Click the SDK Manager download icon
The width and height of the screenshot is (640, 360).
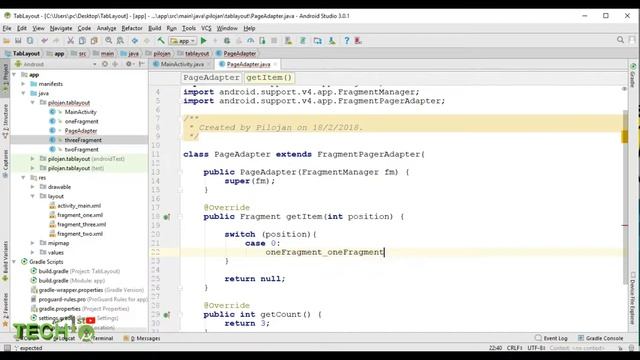tap(332, 41)
